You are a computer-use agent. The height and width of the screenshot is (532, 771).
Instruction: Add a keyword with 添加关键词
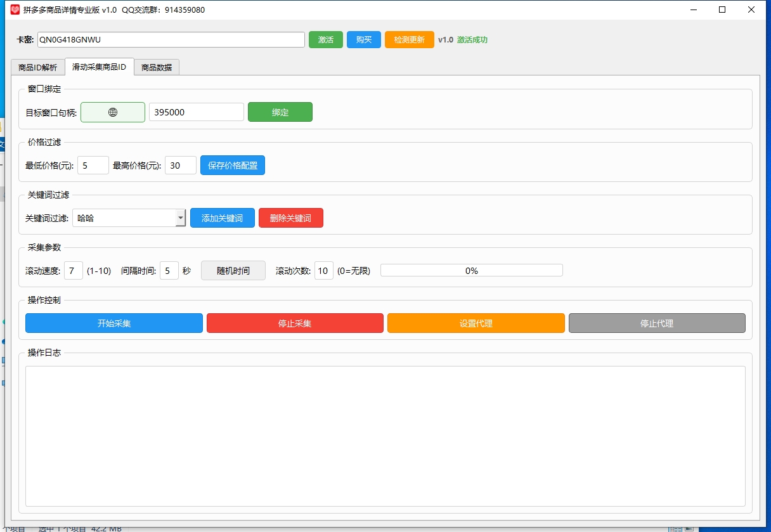pyautogui.click(x=223, y=218)
